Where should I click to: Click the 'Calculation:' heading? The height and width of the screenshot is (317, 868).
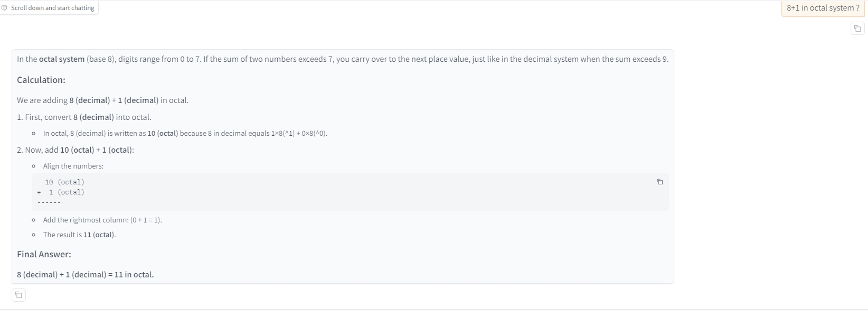(x=41, y=80)
